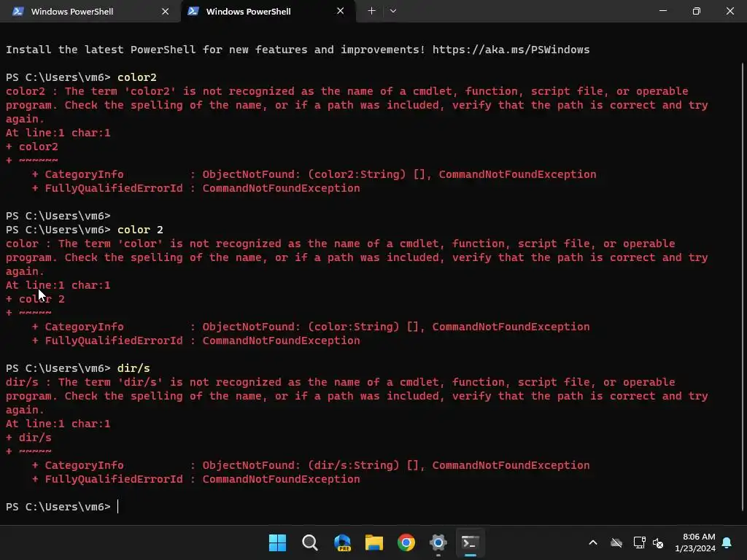The image size is (747, 560).
Task: Open Settings from the taskbar
Action: pyautogui.click(x=438, y=542)
